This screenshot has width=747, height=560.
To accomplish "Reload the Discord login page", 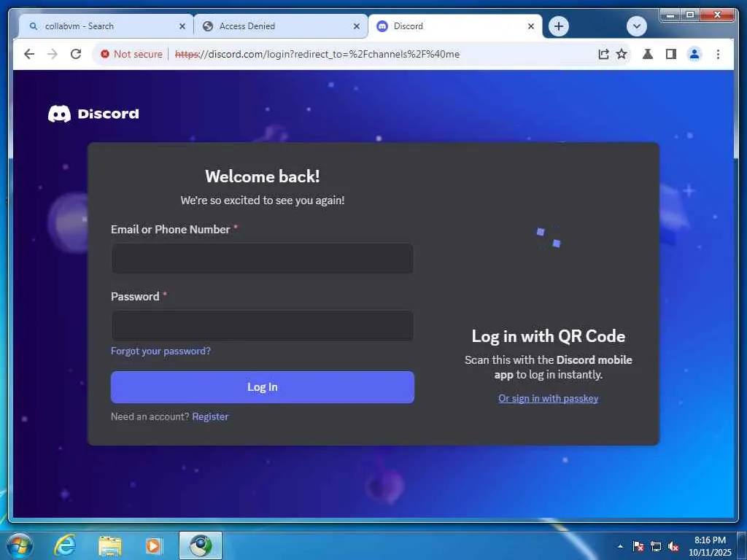I will coord(76,54).
